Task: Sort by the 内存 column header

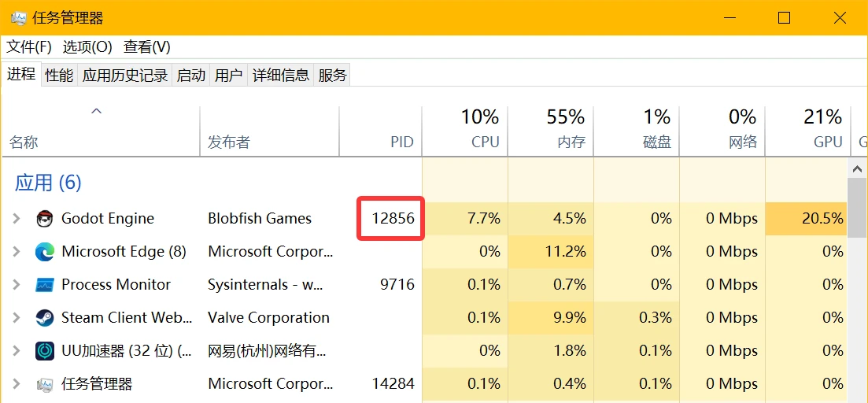Action: pos(550,131)
